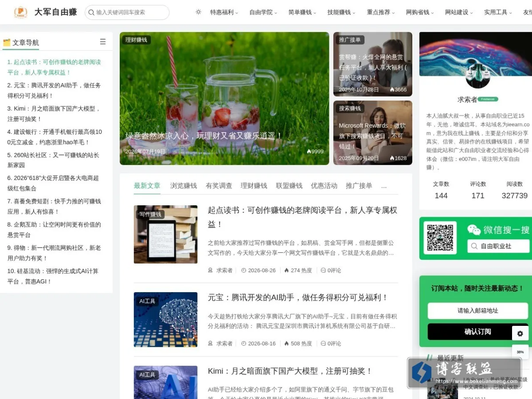Switch to the 理财赚钱 tab
532x399 pixels.
coord(254,186)
